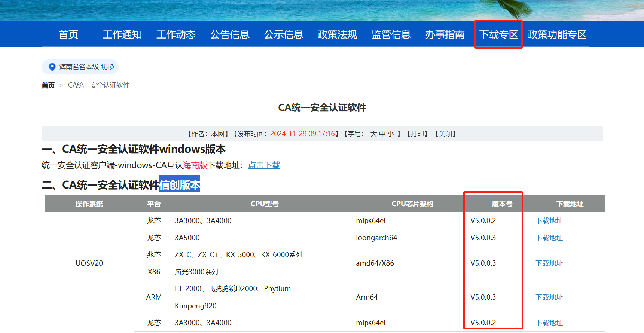Screen dimensions: 644x333
Task: Click the 下载地址 column header
Action: pyautogui.click(x=570, y=204)
